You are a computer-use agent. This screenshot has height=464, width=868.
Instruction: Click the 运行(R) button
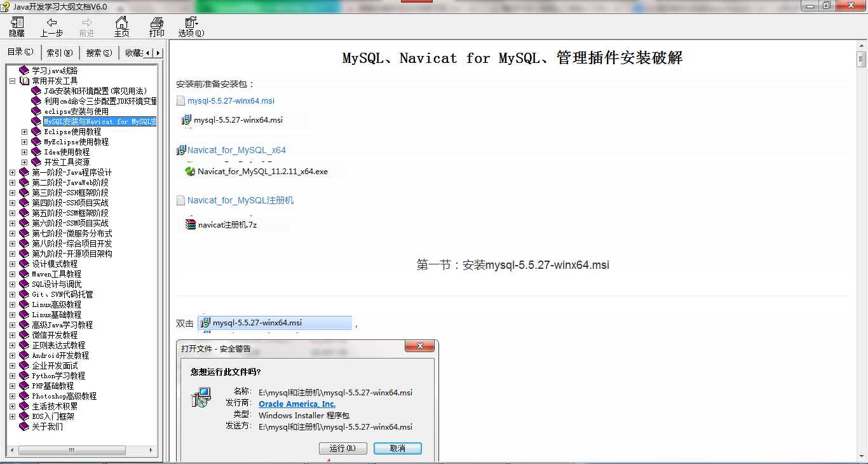[x=342, y=448]
